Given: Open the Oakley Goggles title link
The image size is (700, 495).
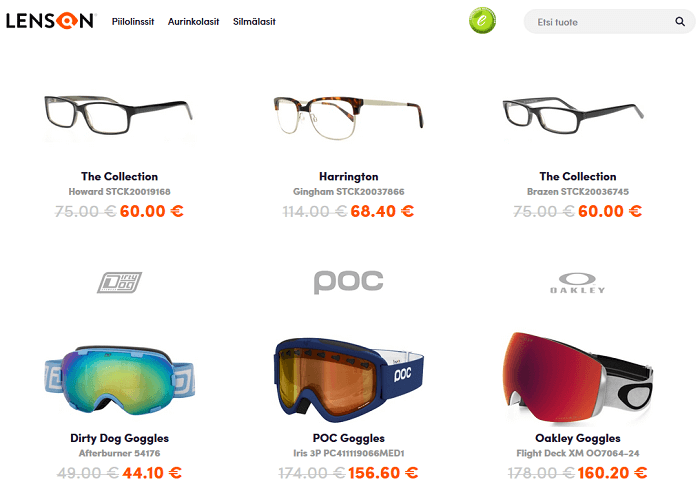Looking at the screenshot, I should pos(578,438).
